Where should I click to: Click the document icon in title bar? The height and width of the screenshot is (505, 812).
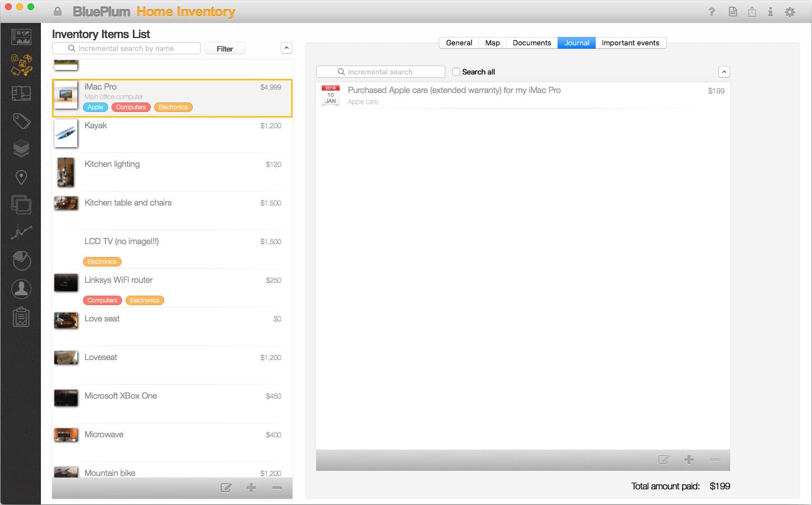click(x=732, y=11)
